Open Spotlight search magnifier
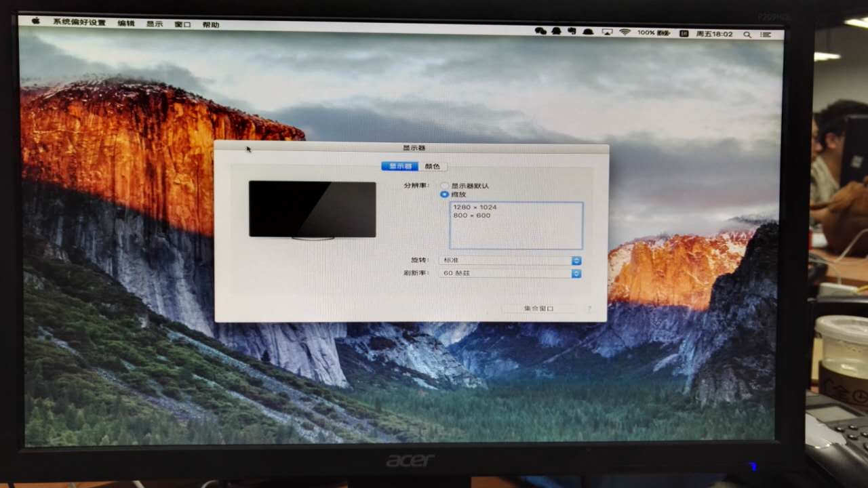The image size is (868, 488). pos(747,34)
